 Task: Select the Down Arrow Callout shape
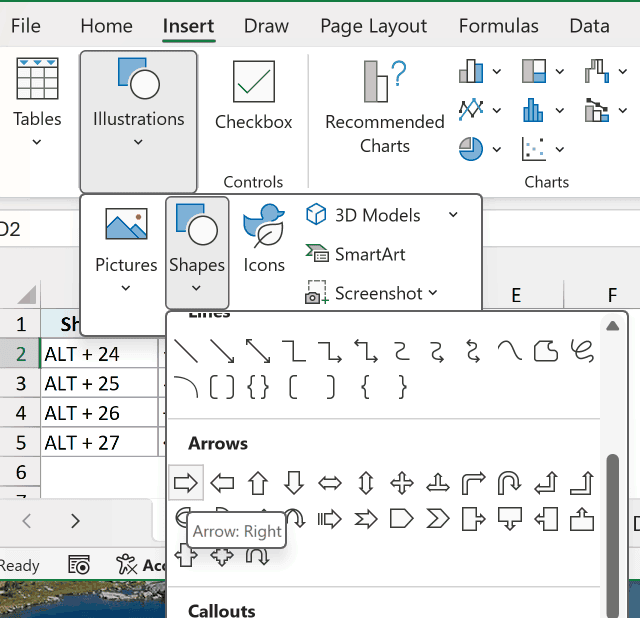pos(509,519)
